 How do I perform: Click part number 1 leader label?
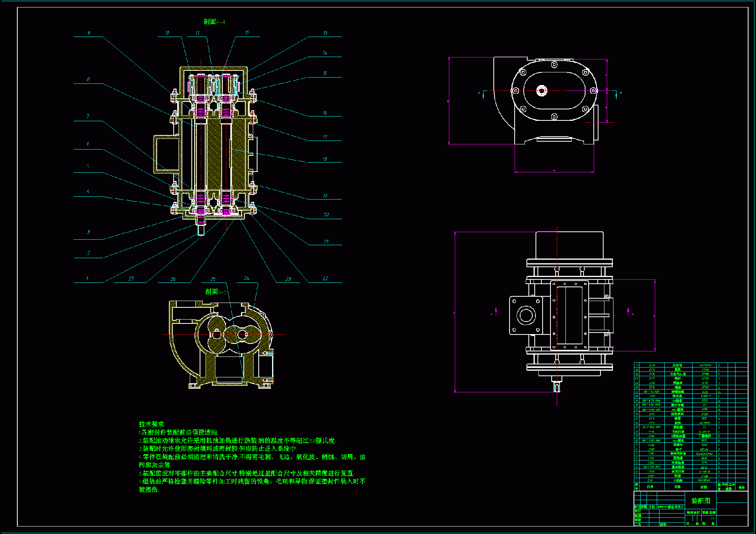click(x=87, y=279)
